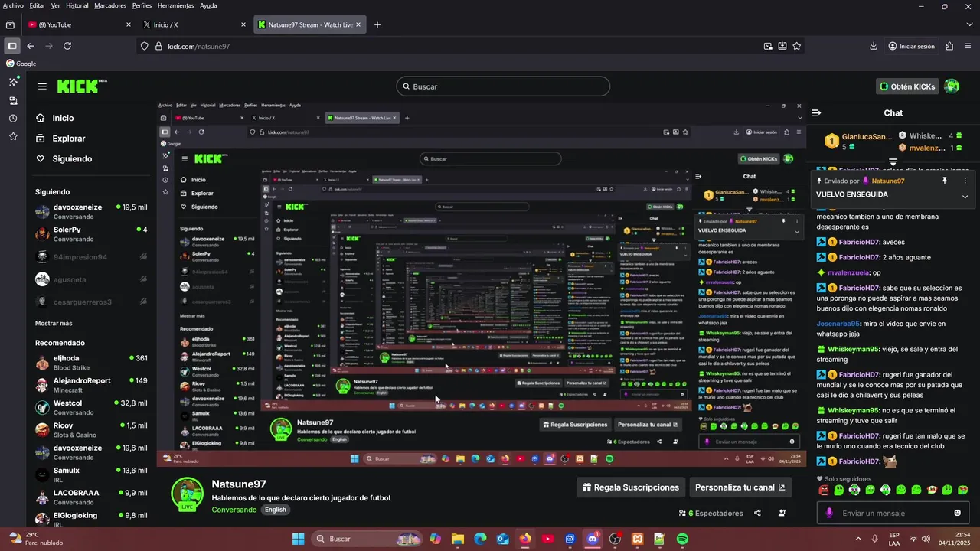Click the English language tag

tap(276, 510)
